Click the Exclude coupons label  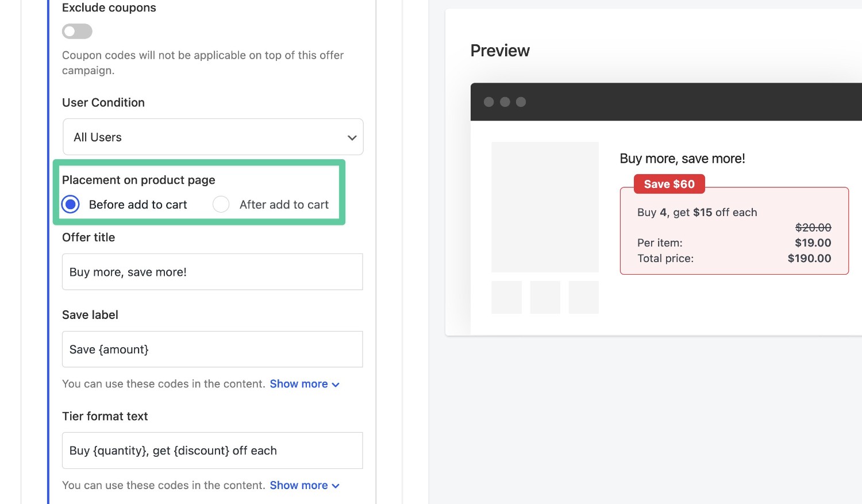tap(109, 7)
